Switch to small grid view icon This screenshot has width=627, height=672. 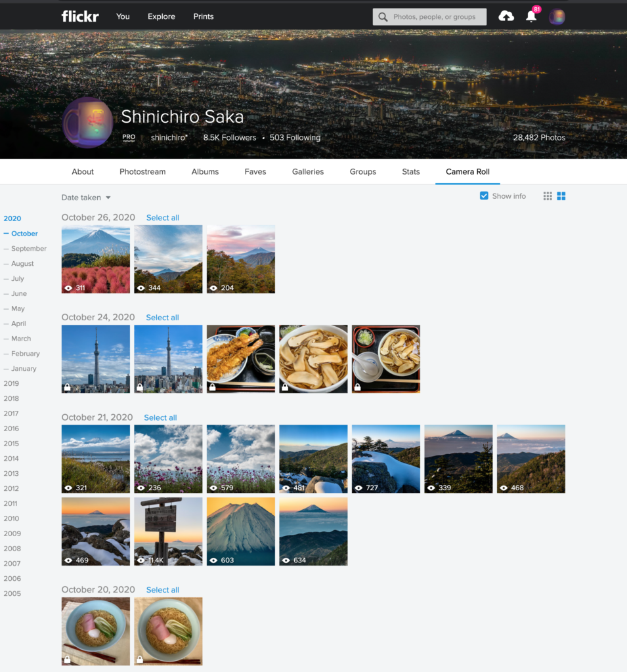coord(548,196)
